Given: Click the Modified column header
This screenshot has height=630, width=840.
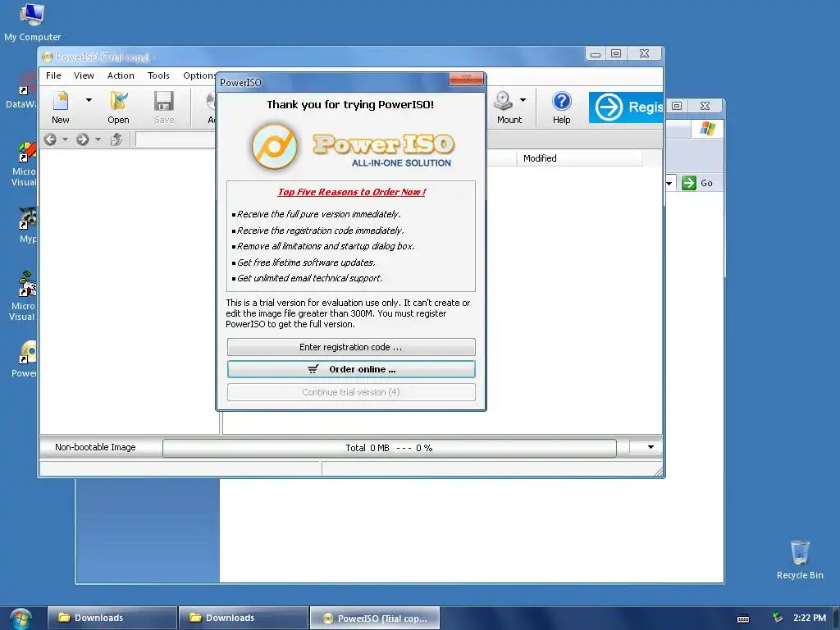Looking at the screenshot, I should pyautogui.click(x=579, y=158).
